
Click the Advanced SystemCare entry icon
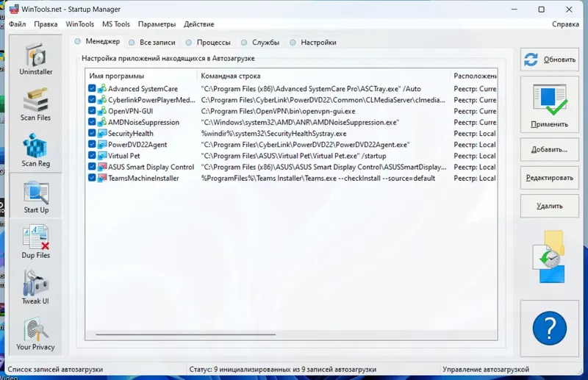tap(102, 88)
